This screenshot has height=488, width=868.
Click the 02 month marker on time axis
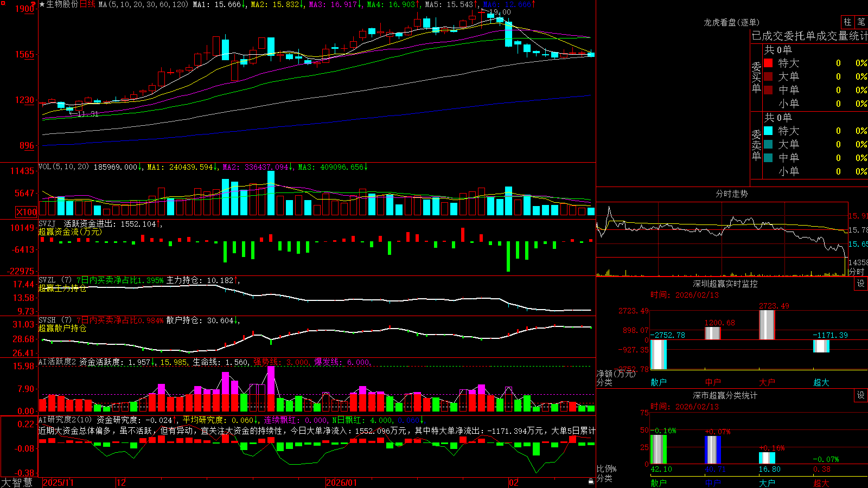pyautogui.click(x=514, y=483)
